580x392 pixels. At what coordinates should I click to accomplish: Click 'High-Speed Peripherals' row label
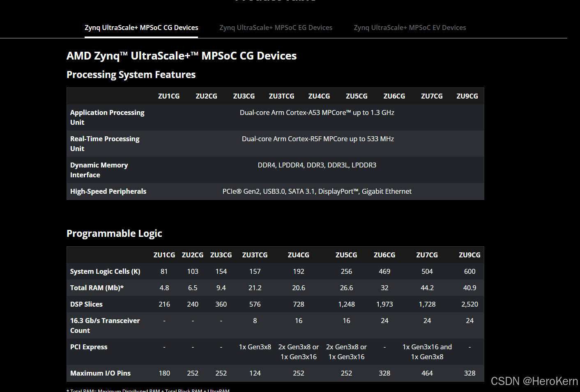(x=108, y=191)
